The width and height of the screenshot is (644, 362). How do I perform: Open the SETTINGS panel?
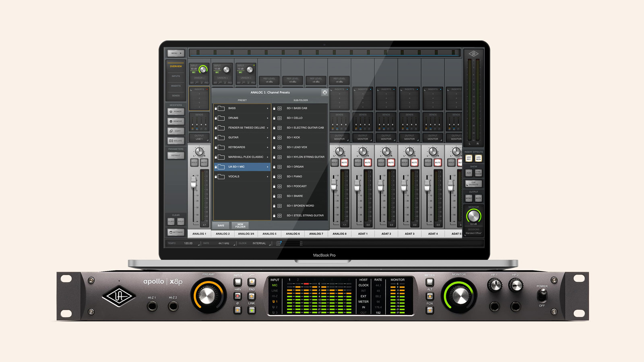click(176, 232)
